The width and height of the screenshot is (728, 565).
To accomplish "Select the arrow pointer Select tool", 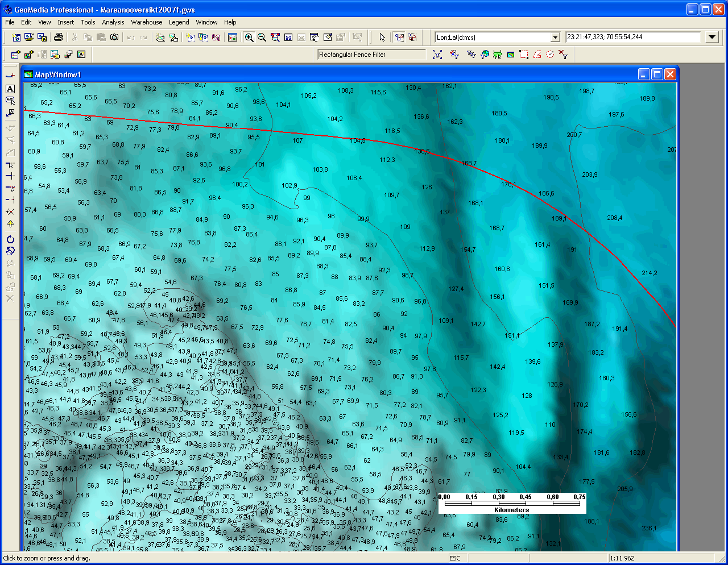I will point(382,38).
